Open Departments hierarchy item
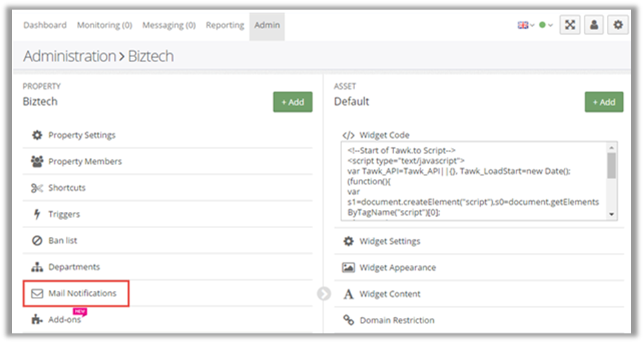The height and width of the screenshot is (343, 644). pos(74,267)
